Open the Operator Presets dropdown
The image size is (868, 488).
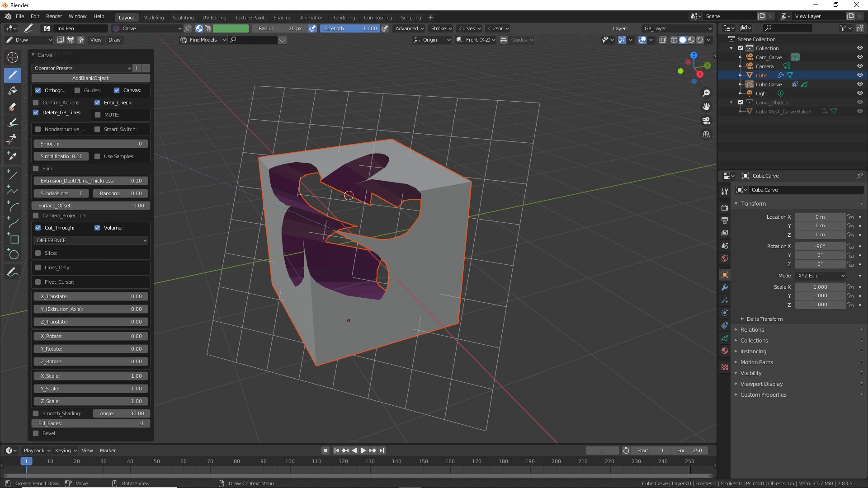point(82,68)
